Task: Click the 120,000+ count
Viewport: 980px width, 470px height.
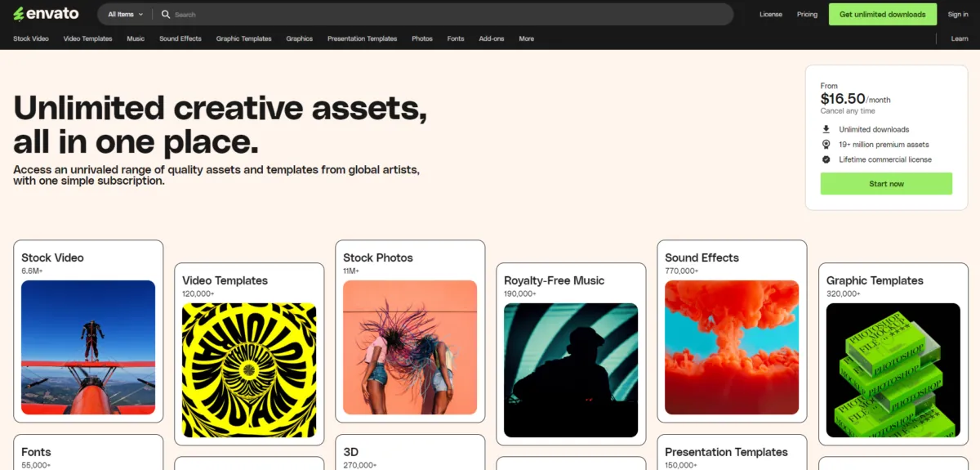Action: pos(198,293)
